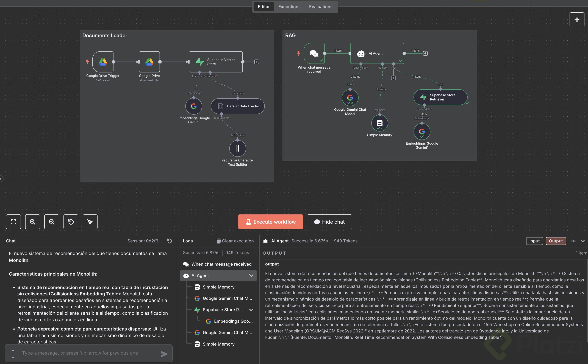Image resolution: width=588 pixels, height=364 pixels.
Task: Open the Simple Memory node on canvas
Action: point(379,123)
